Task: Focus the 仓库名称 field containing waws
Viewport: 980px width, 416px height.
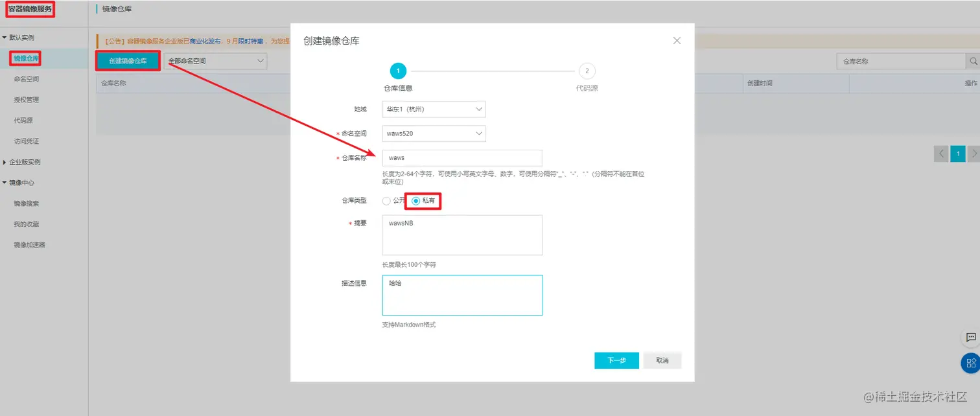Action: click(x=462, y=158)
